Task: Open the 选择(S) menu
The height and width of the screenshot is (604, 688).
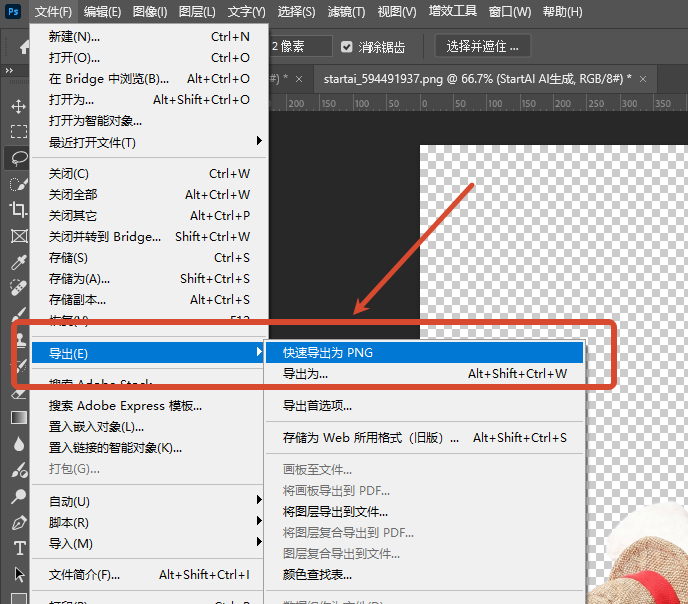Action: [296, 12]
